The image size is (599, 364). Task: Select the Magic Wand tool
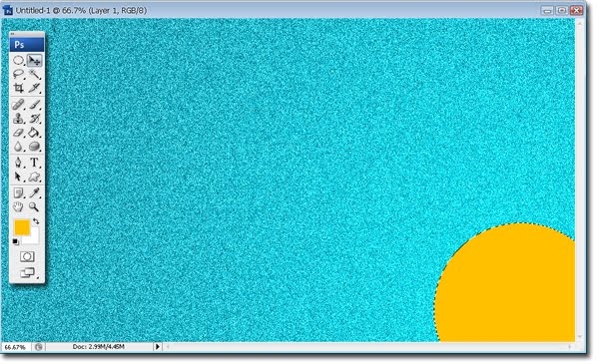click(34, 74)
